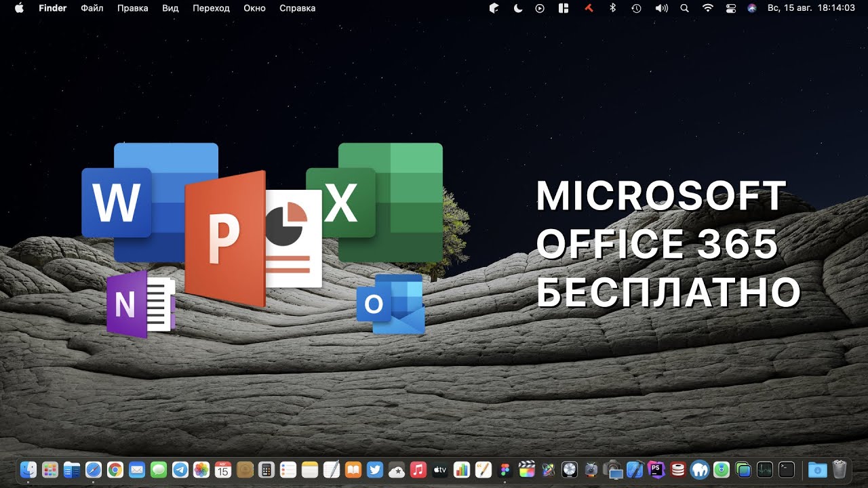868x488 pixels.
Task: Launch Pages from the Dock
Action: pyautogui.click(x=483, y=469)
